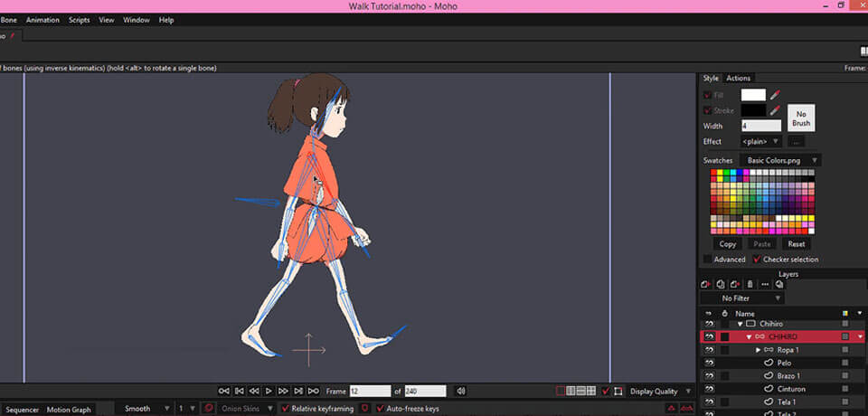Collapse the CHIHIRO bone layer
The width and height of the screenshot is (868, 416).
[x=749, y=336]
